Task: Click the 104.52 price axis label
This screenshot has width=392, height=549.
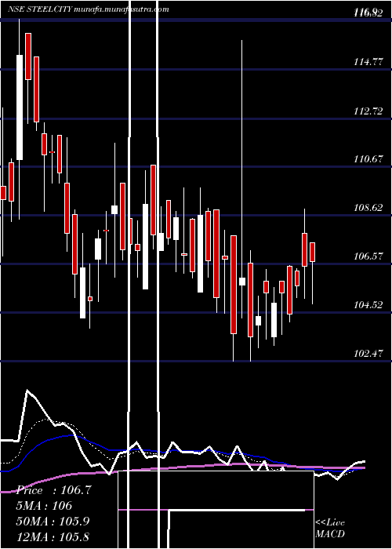Action: pyautogui.click(x=368, y=305)
